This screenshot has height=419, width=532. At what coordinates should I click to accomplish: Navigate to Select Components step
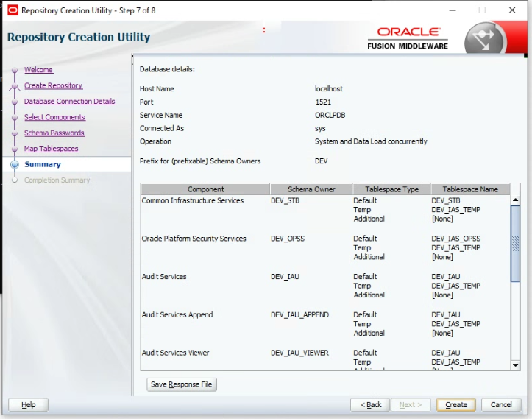[54, 117]
